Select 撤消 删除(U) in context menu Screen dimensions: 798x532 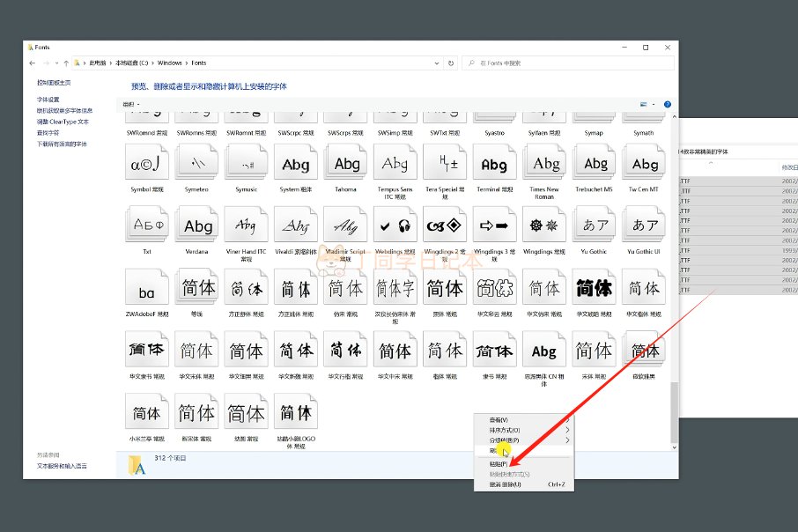coord(505,484)
